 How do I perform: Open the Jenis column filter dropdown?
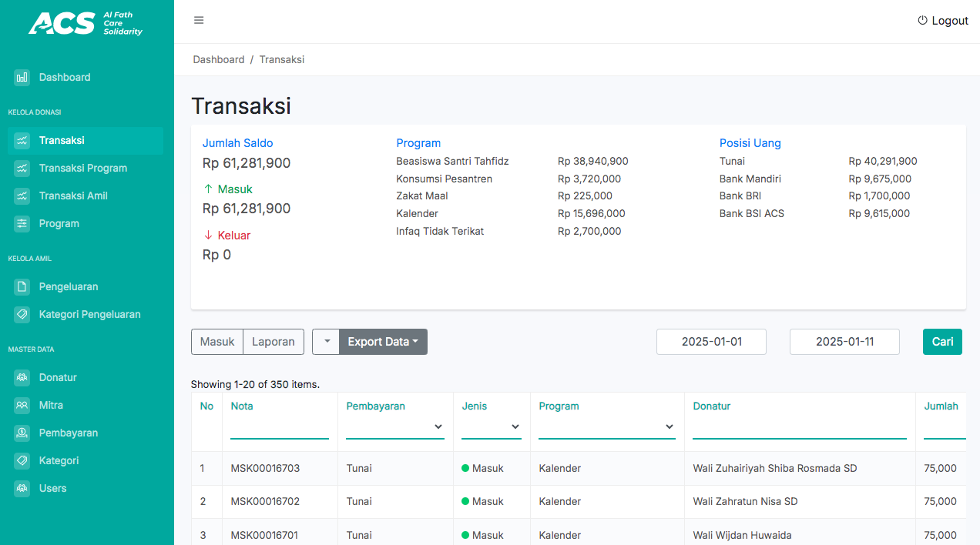tap(492, 426)
